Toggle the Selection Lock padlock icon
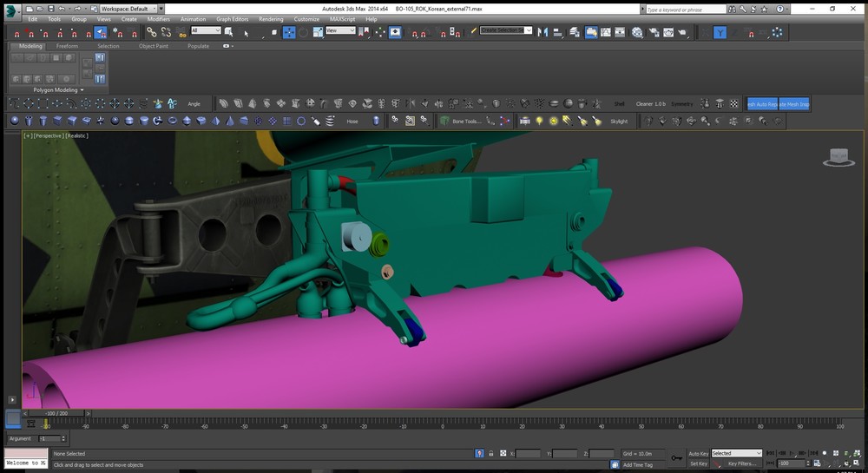This screenshot has height=473, width=868. click(x=491, y=453)
